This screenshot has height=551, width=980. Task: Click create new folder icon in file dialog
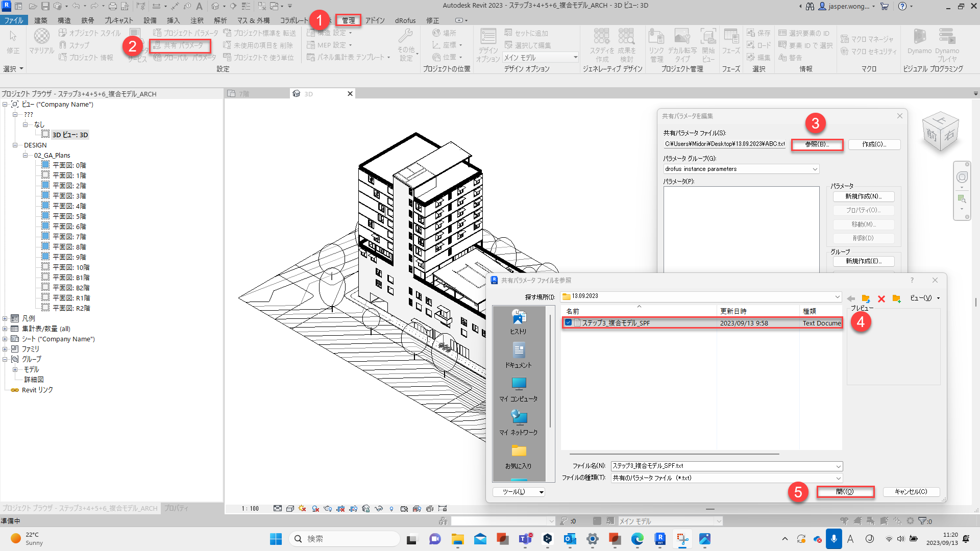pos(897,298)
